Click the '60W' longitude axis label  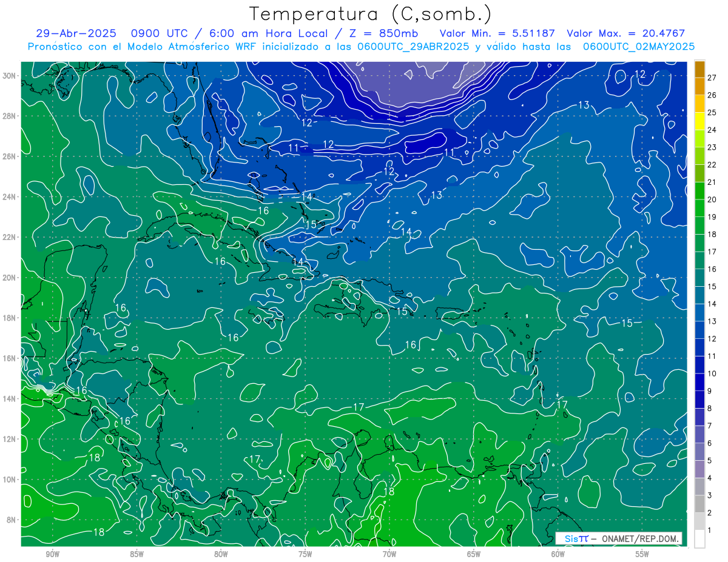coord(558,554)
